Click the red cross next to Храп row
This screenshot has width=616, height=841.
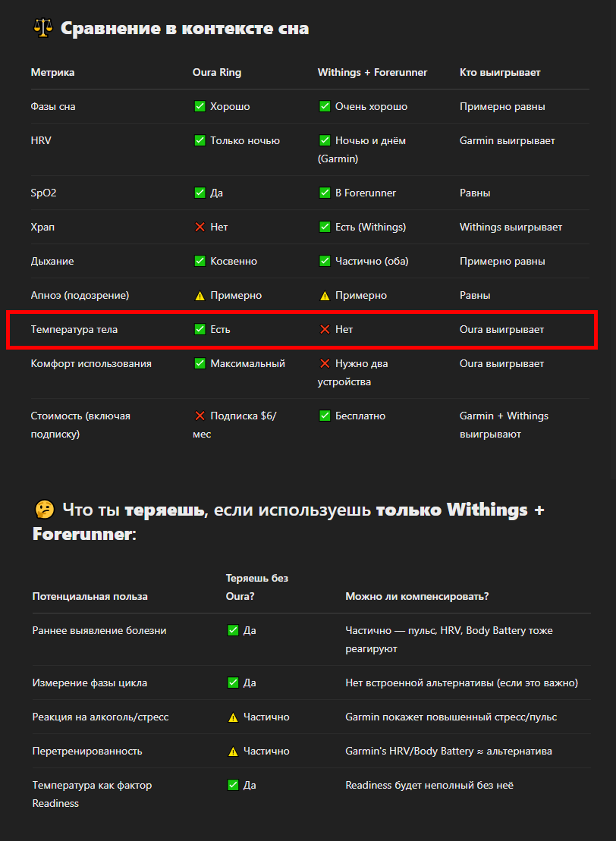click(200, 227)
